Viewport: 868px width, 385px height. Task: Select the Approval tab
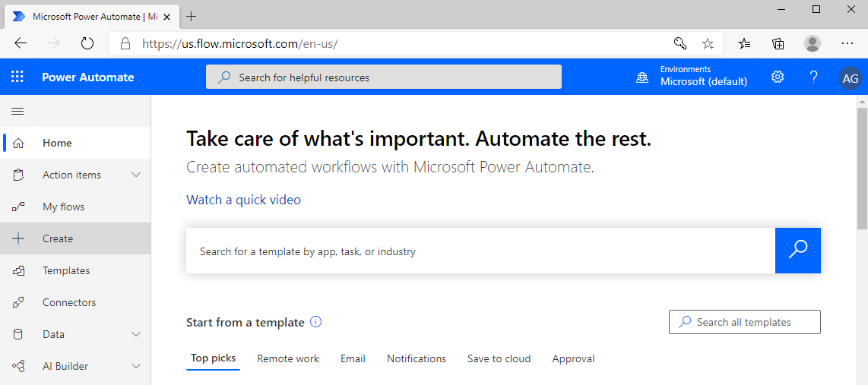573,359
